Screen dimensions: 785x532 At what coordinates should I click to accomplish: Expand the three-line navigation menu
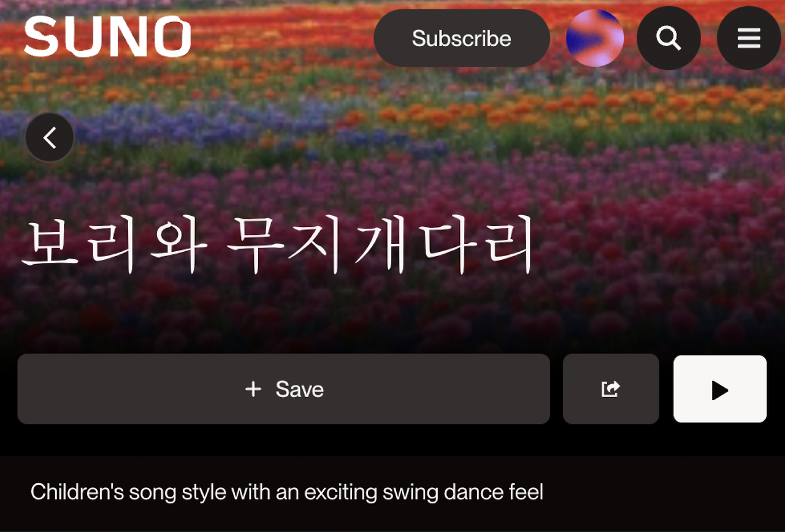749,38
